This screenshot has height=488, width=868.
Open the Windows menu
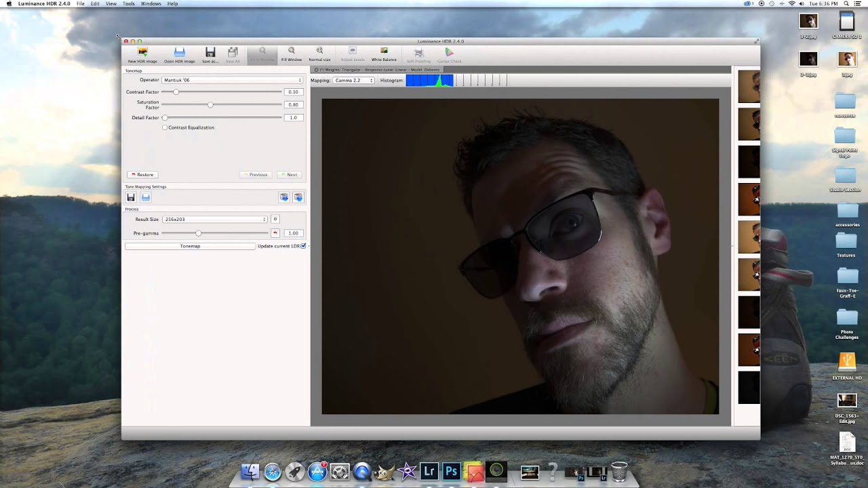151,3
